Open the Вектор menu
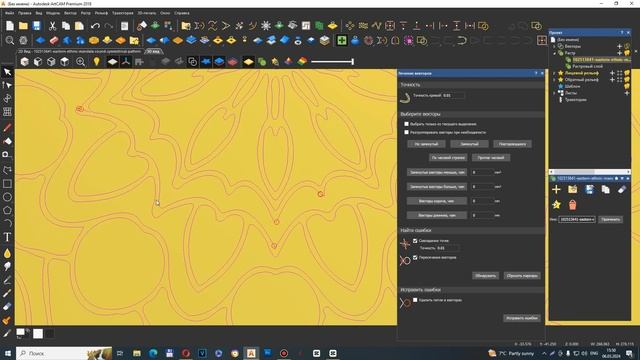This screenshot has width=640, height=360. (70, 13)
